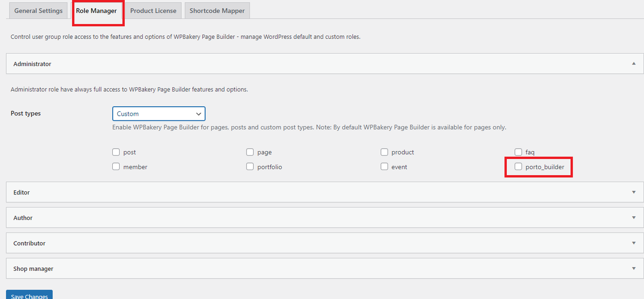This screenshot has width=644, height=299.
Task: Open the General Settings tab
Action: [38, 11]
